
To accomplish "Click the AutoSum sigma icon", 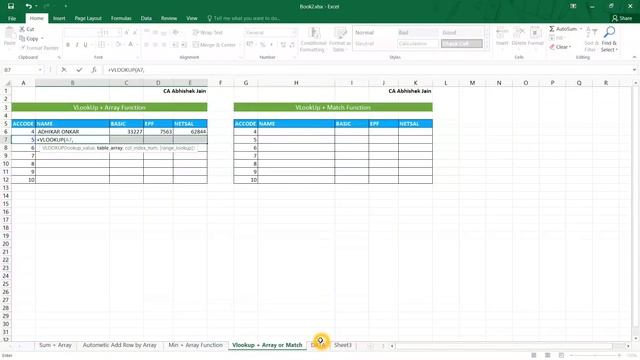I will [x=552, y=29].
